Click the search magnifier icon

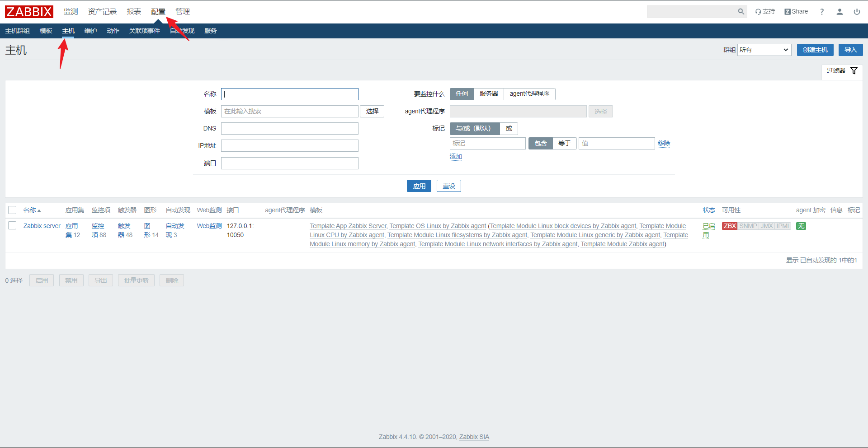pyautogui.click(x=741, y=12)
